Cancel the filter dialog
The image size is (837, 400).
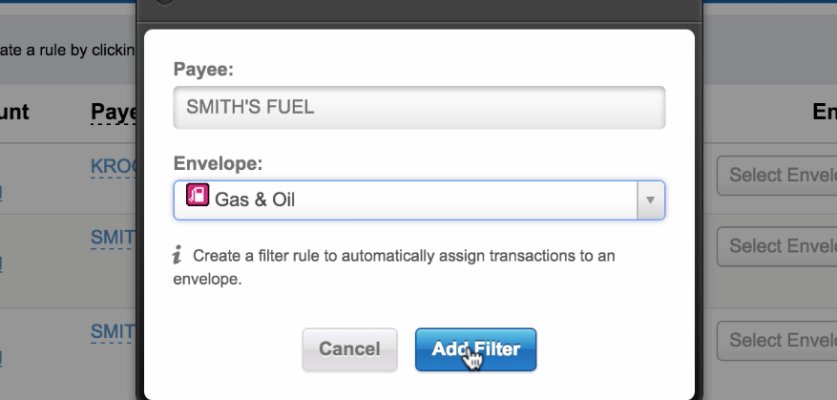click(x=350, y=349)
